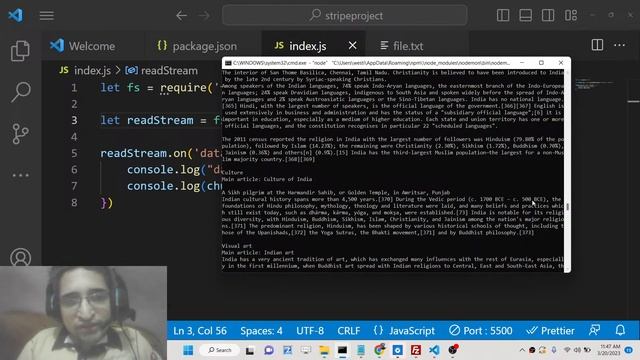Close the cmd.exe node window

click(x=561, y=63)
